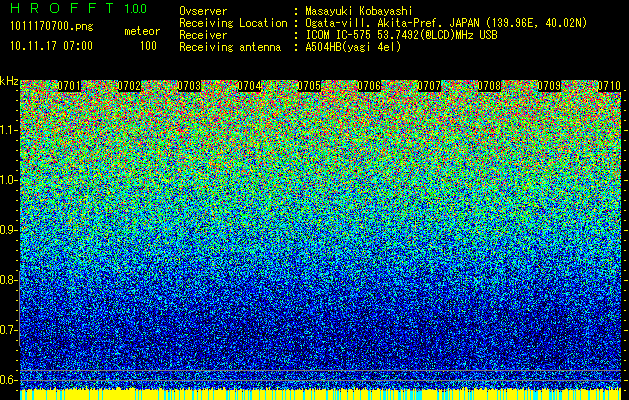
Task: Click the kHz axis unit label
Action: (9, 81)
